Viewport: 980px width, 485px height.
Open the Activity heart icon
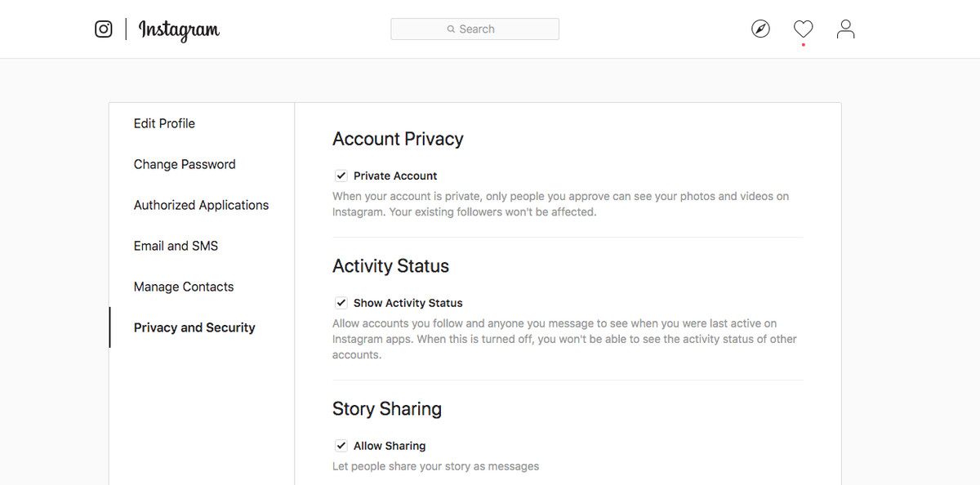click(x=803, y=29)
